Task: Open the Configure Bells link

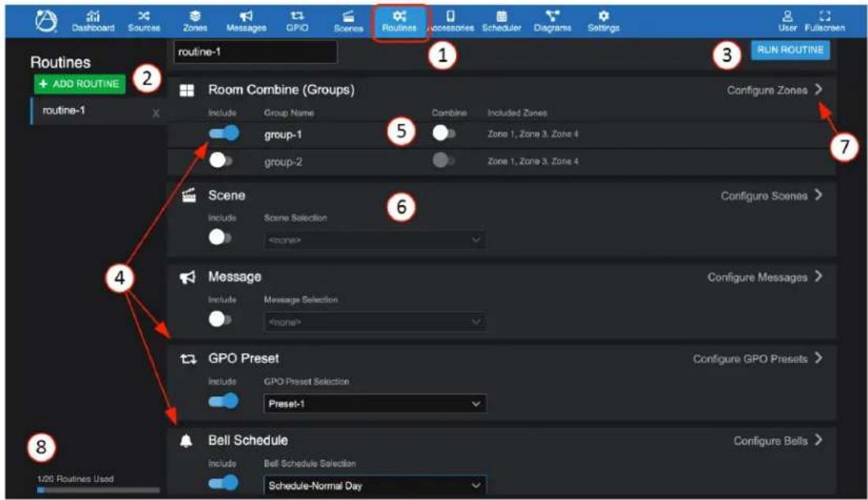Action: 771,441
